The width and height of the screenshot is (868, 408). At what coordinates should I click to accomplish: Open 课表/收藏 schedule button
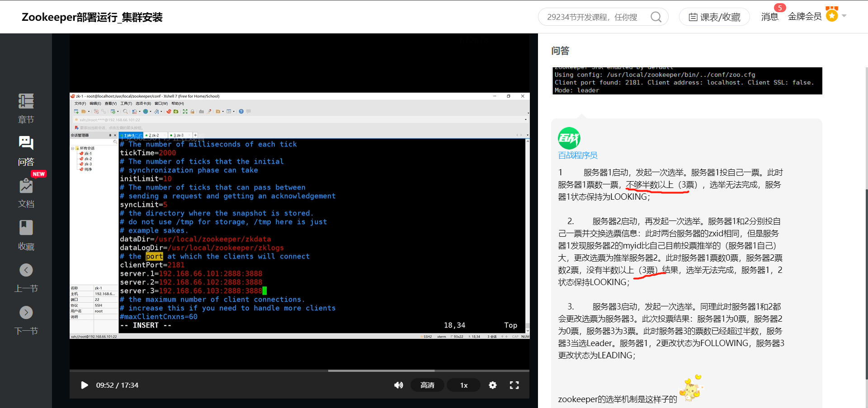(714, 17)
